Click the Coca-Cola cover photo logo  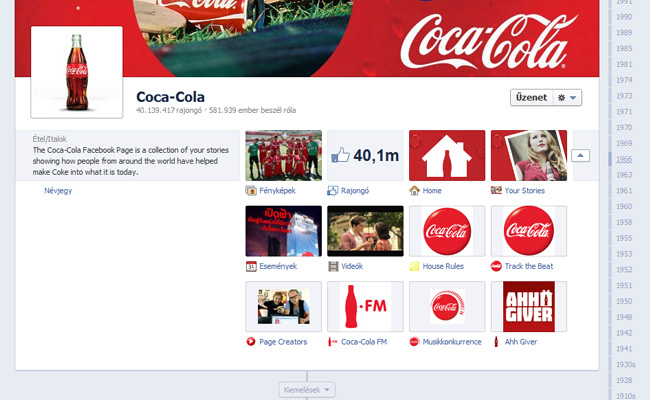[489, 41]
